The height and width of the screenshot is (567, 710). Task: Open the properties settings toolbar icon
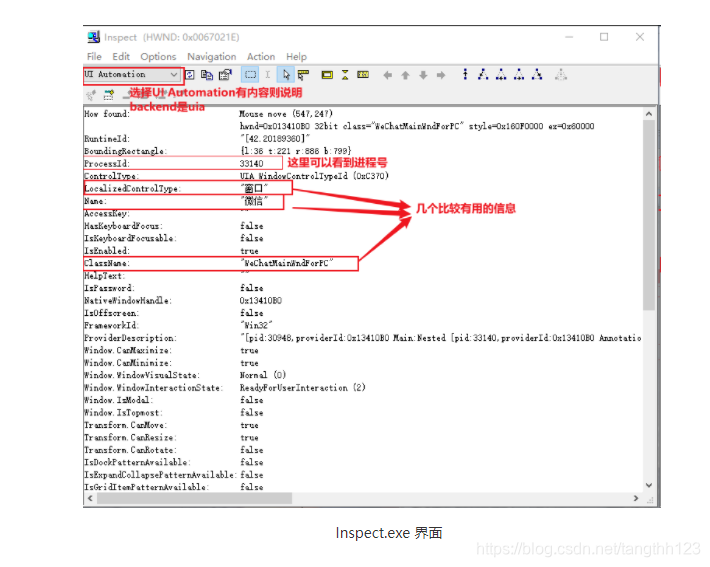point(225,75)
